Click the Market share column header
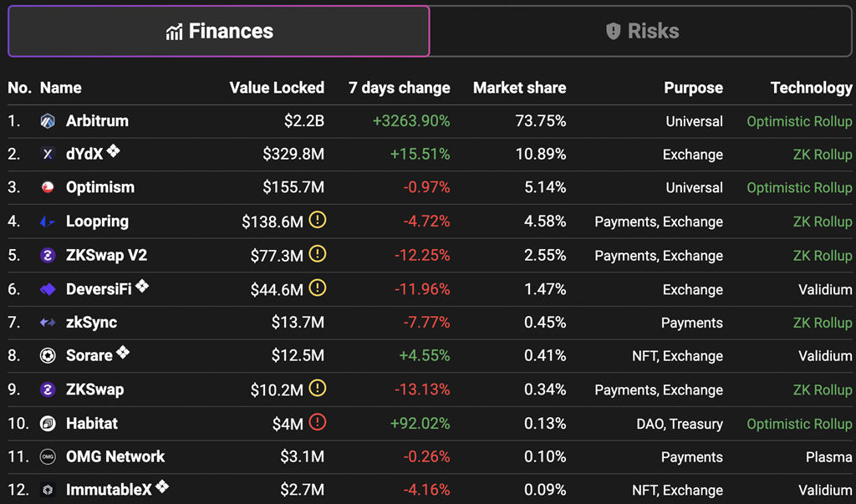 click(x=520, y=88)
